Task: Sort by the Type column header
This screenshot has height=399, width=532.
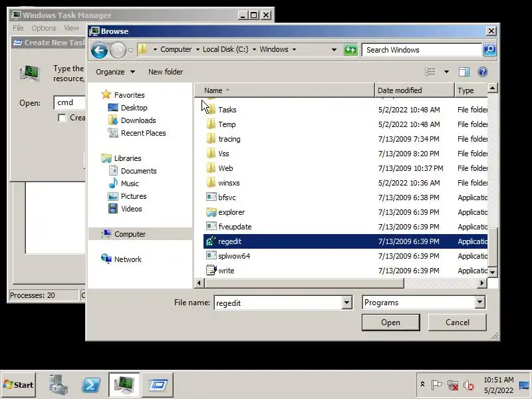Action: 471,90
